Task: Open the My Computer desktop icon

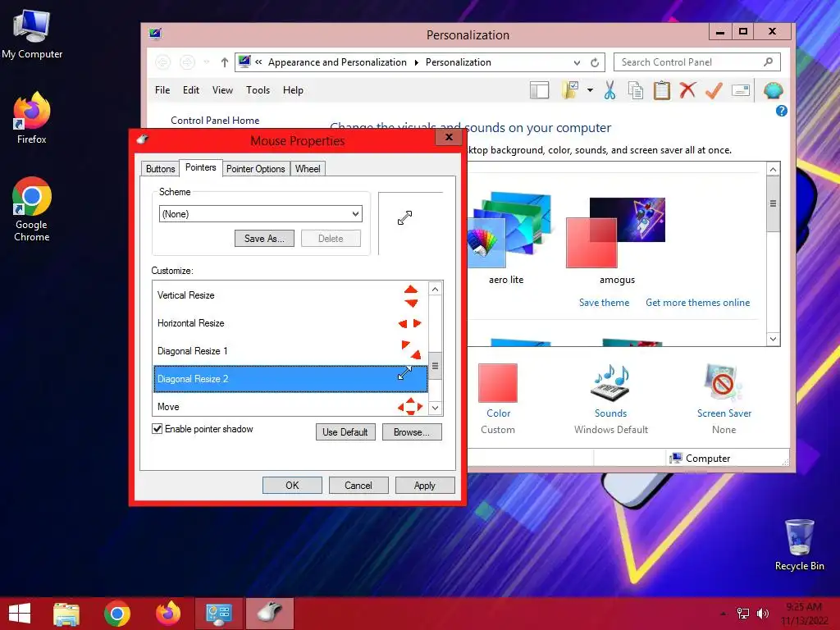Action: tap(32, 33)
